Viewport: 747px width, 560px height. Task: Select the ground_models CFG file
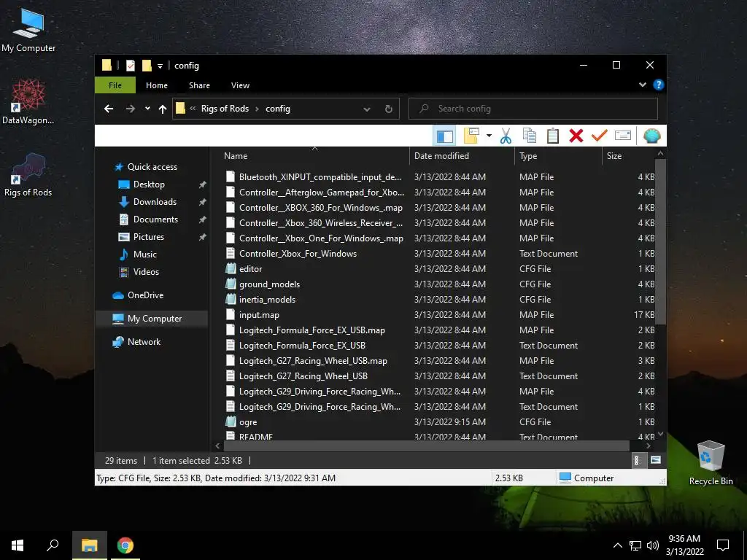coord(269,284)
